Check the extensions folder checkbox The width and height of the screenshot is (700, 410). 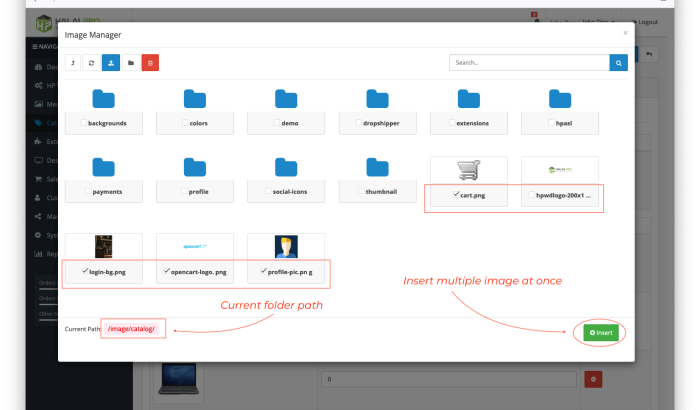point(452,122)
